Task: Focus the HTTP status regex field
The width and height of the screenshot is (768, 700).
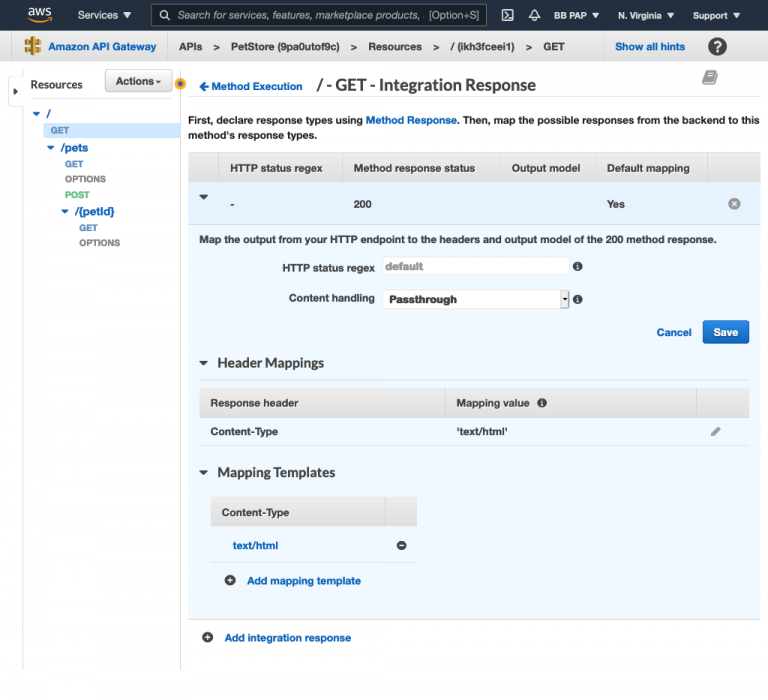Action: pyautogui.click(x=475, y=266)
